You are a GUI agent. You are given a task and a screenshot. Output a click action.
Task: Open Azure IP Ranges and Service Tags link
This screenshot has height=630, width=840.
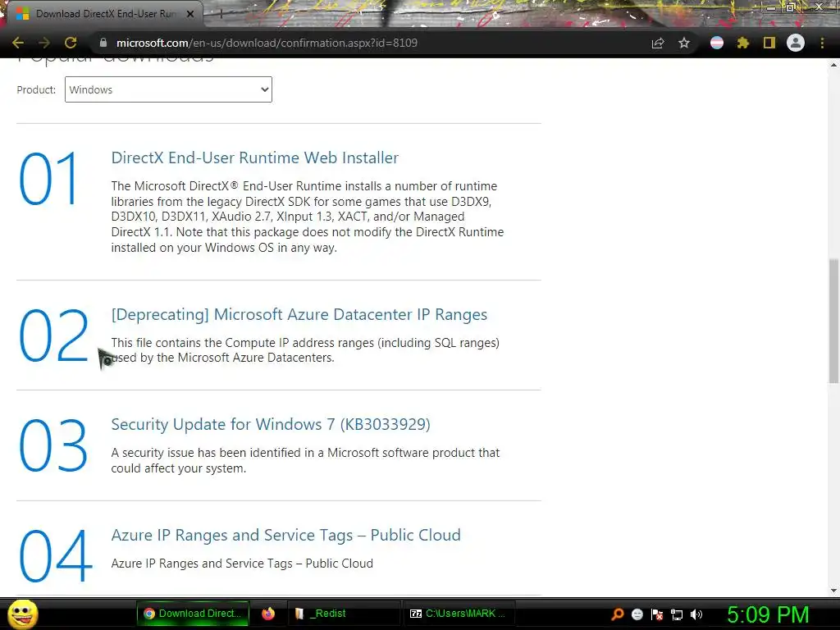click(x=285, y=535)
